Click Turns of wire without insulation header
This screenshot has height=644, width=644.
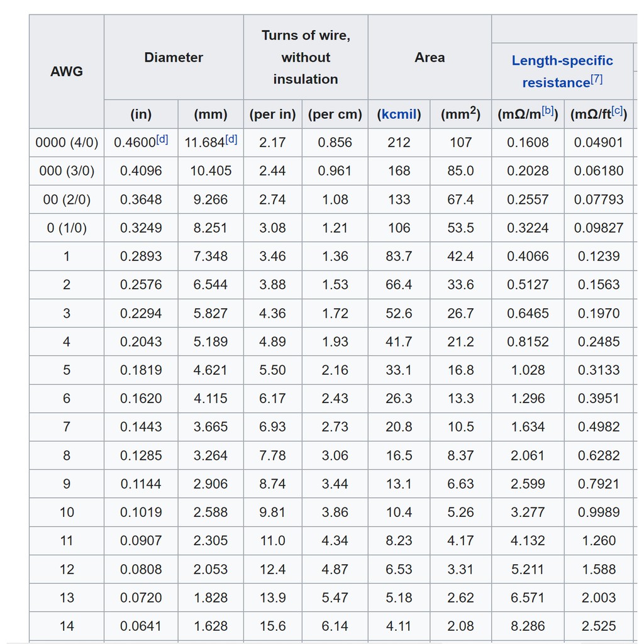pyautogui.click(x=306, y=58)
